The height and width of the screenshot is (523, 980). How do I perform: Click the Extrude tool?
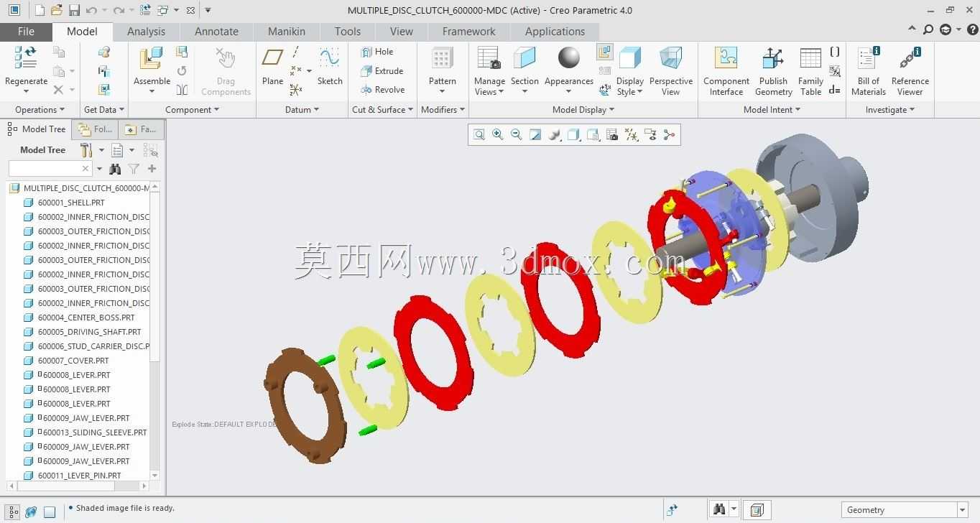click(x=382, y=71)
